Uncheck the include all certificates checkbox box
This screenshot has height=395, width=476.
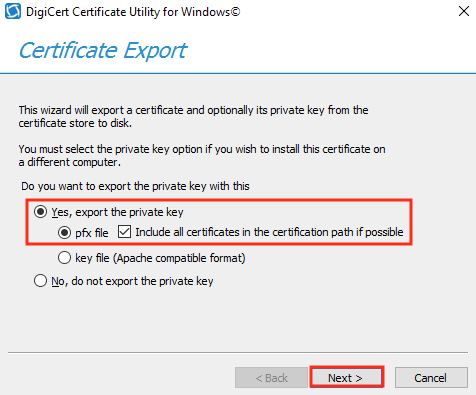[124, 232]
